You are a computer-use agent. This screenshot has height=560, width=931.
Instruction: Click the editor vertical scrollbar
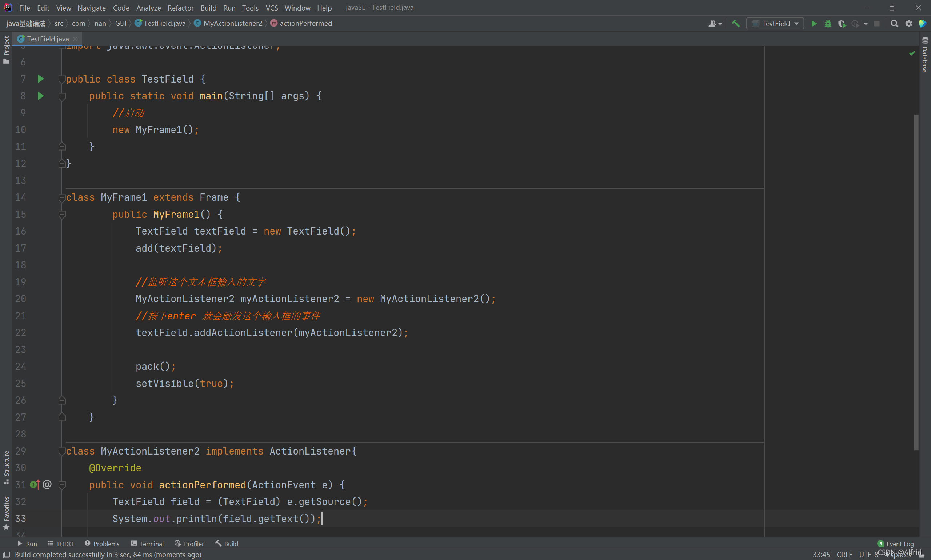(x=916, y=281)
